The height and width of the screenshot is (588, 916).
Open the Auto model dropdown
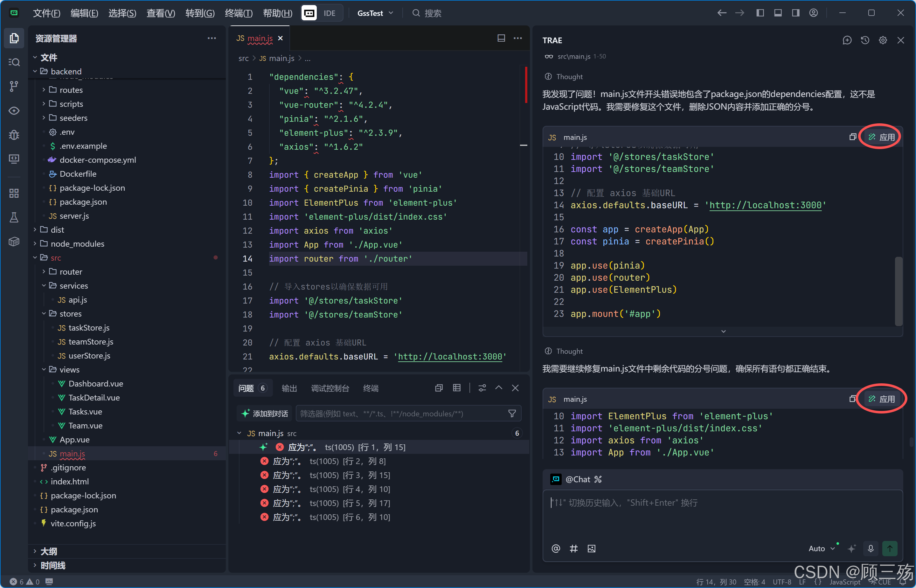tap(822, 549)
